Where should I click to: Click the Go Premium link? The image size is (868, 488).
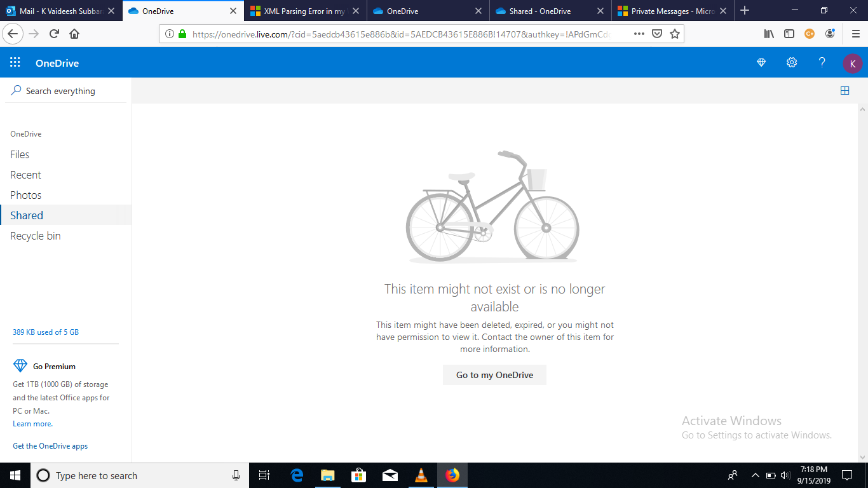[54, 367]
